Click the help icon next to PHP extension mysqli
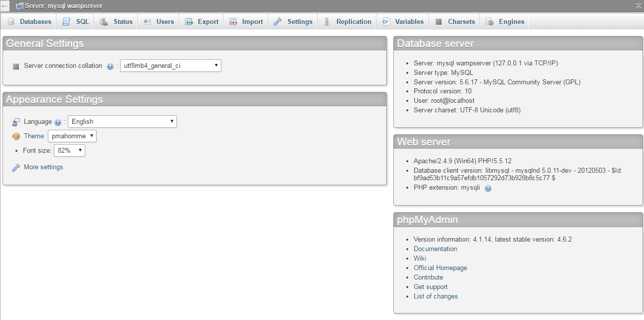 point(488,188)
